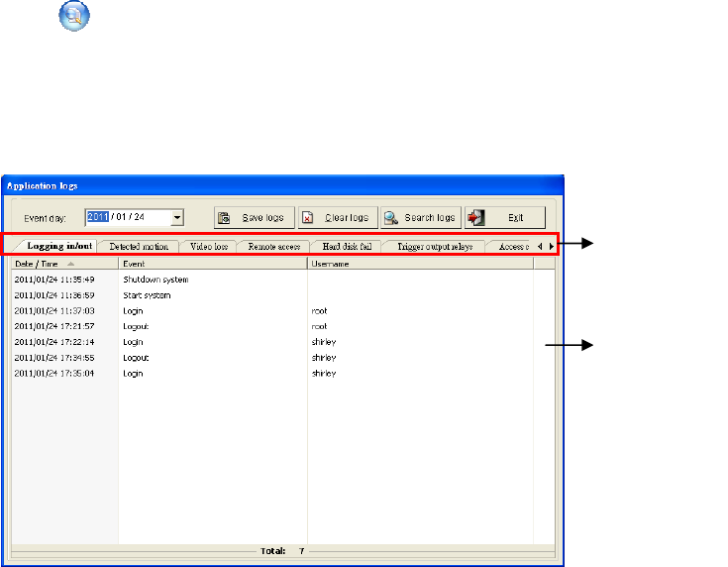Select the Shutdown system log entry
Viewport: 728px width, 567px height.
(x=156, y=280)
